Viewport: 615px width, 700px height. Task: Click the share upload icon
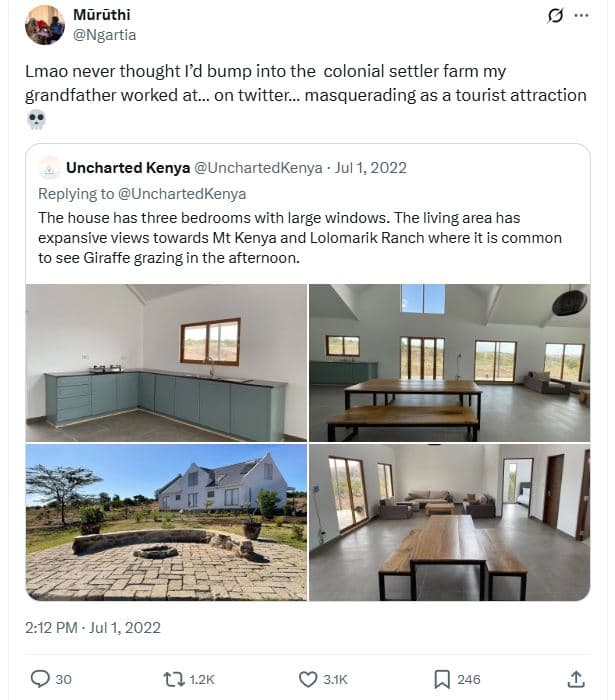coord(576,679)
